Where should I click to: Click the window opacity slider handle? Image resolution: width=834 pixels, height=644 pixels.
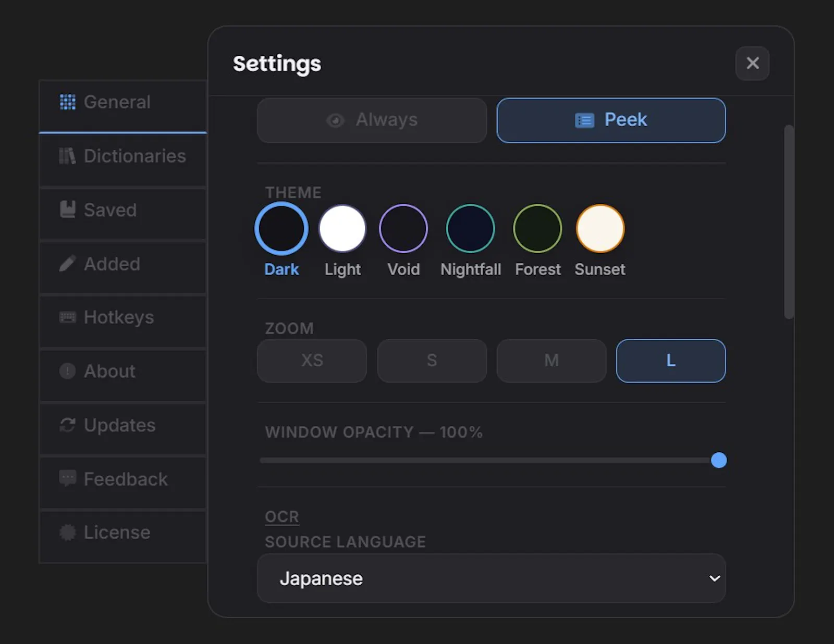point(719,460)
